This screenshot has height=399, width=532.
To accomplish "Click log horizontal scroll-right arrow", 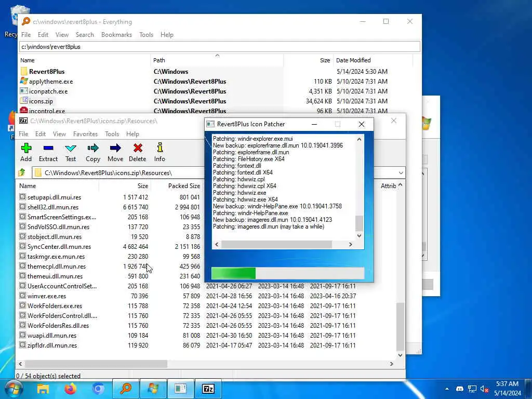I will tap(351, 244).
